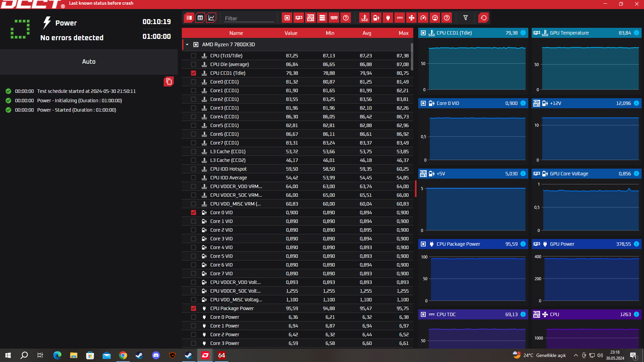Click the Auto button
Image resolution: width=644 pixels, height=362 pixels.
[89, 62]
